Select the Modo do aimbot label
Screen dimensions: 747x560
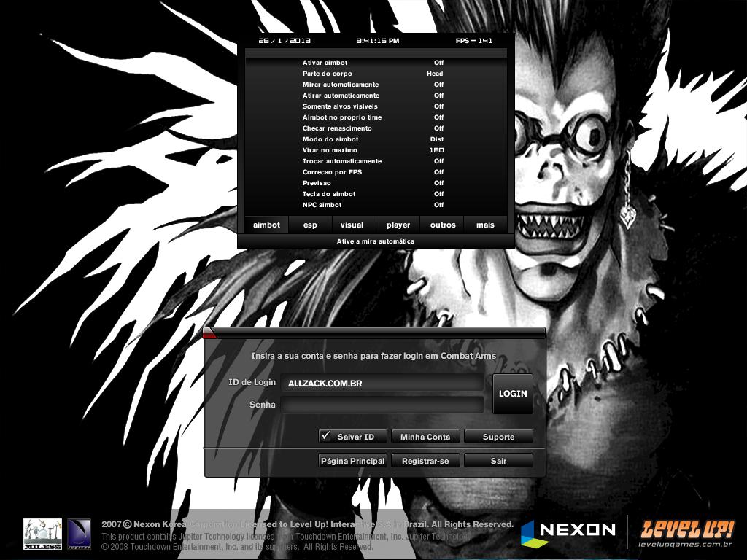(330, 139)
